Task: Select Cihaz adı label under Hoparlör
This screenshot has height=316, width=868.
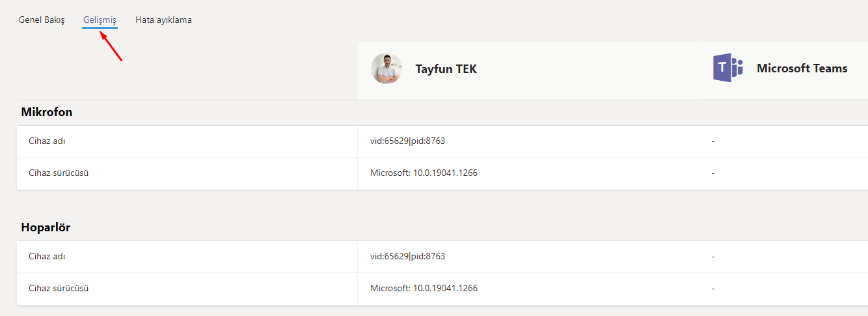Action: coord(47,256)
